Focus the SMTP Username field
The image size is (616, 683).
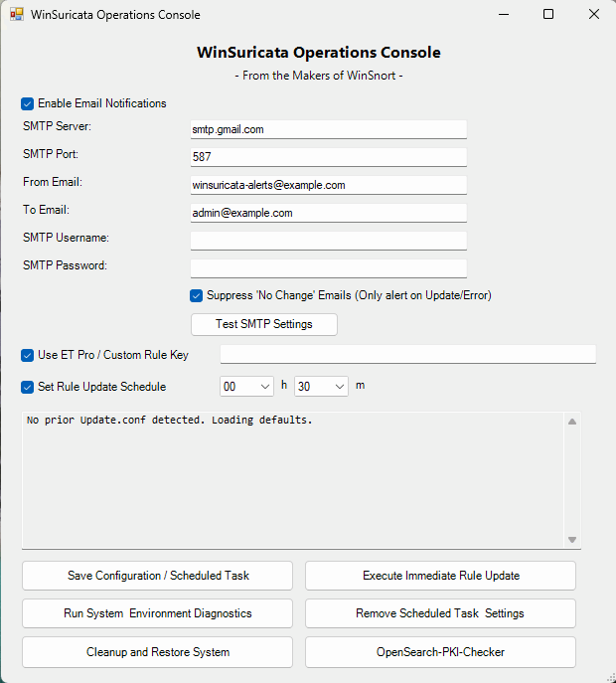click(x=329, y=241)
